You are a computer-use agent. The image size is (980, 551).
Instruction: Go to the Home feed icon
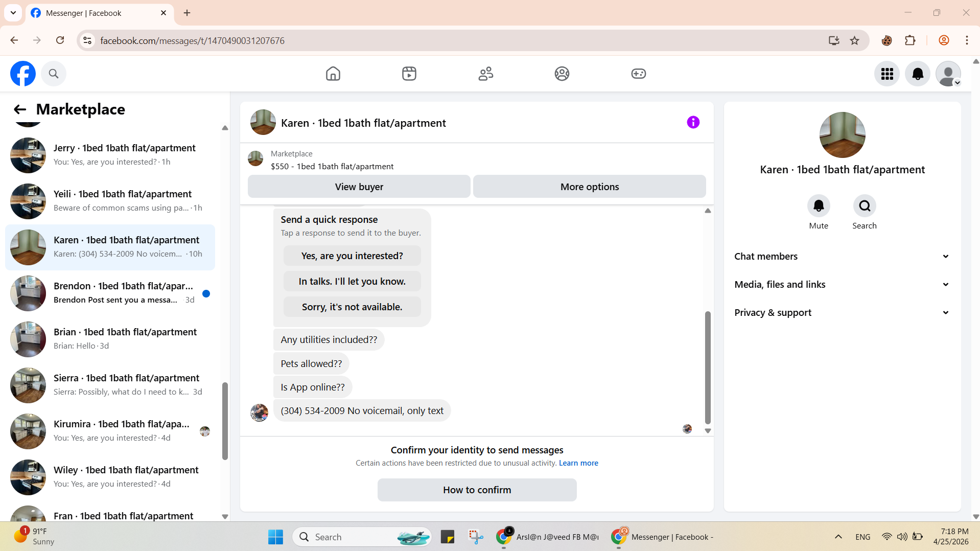[333, 74]
